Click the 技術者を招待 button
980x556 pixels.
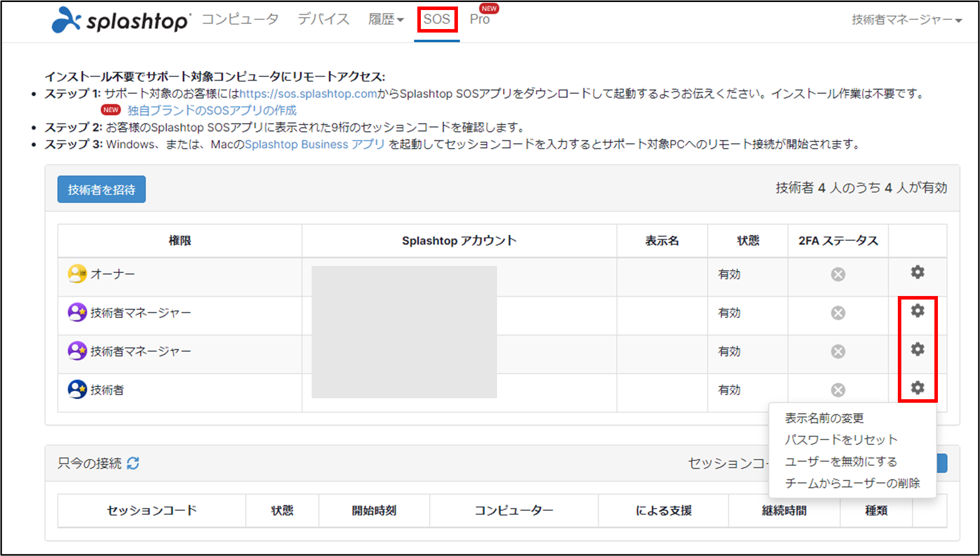click(x=101, y=189)
